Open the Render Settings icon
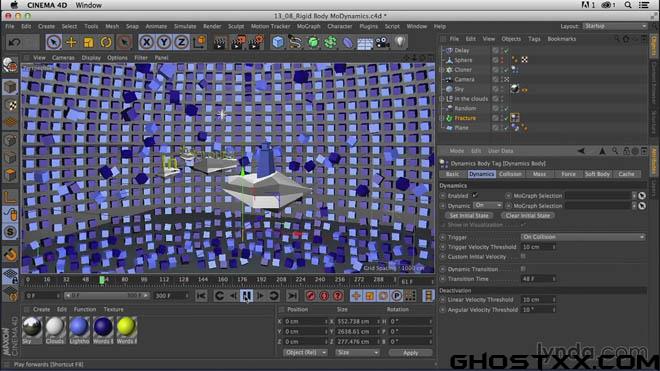The width and height of the screenshot is (660, 371). click(255, 42)
